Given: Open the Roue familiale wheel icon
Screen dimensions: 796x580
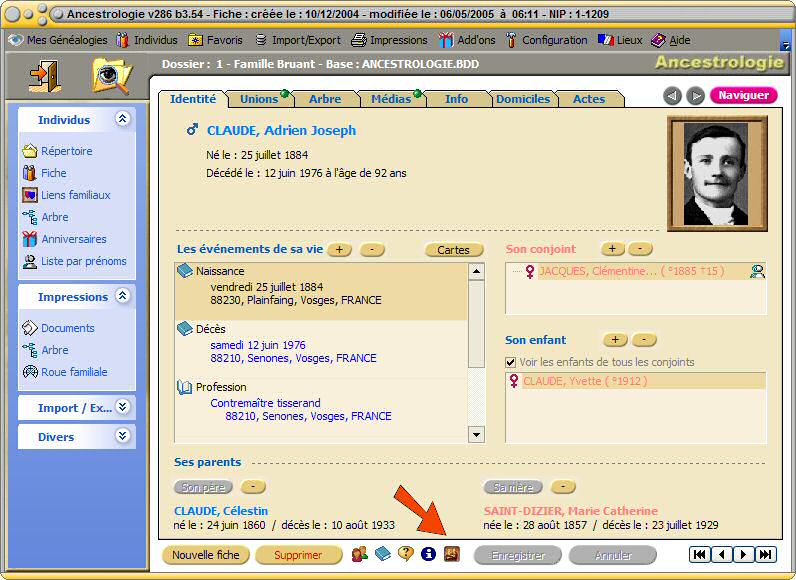Looking at the screenshot, I should (x=30, y=372).
